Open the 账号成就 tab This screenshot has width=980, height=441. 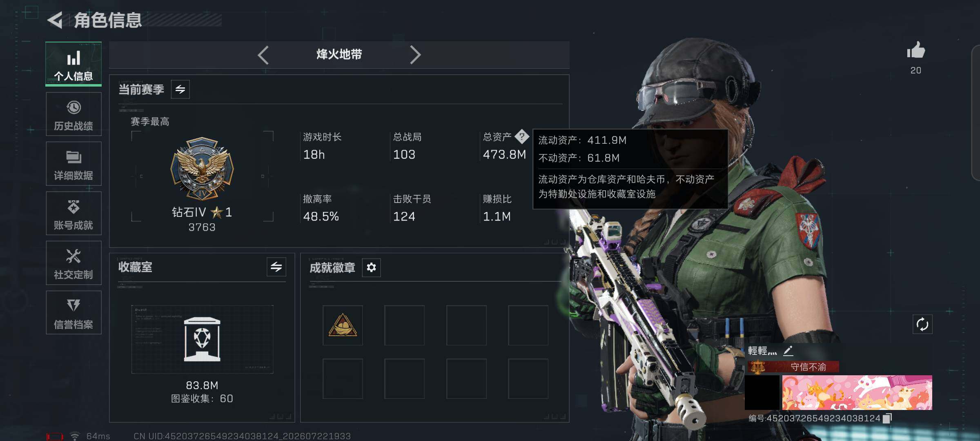[73, 214]
